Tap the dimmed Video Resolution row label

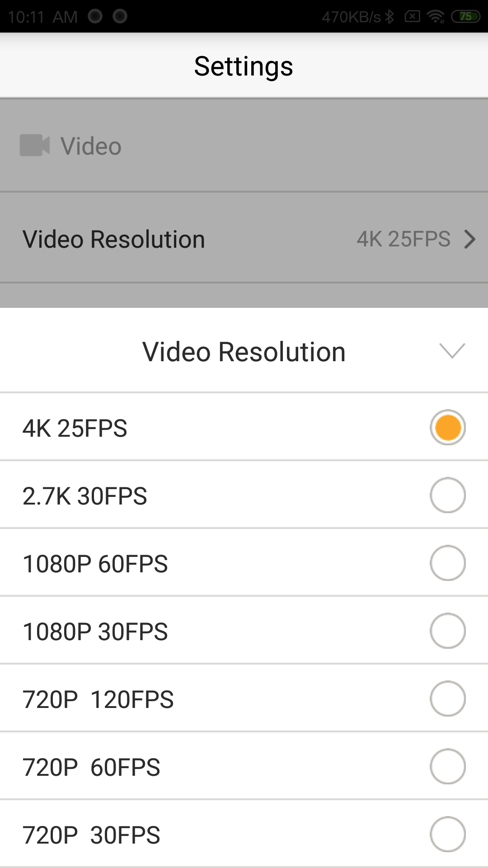[x=114, y=239]
